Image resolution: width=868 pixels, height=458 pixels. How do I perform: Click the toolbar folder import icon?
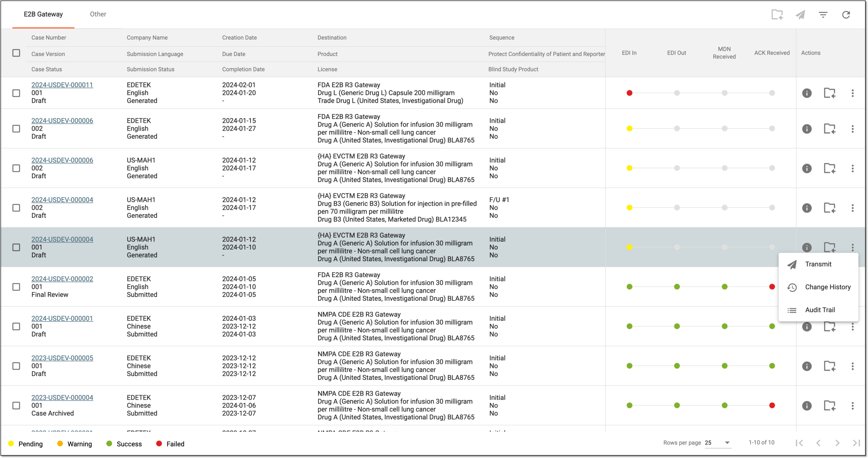coord(777,15)
